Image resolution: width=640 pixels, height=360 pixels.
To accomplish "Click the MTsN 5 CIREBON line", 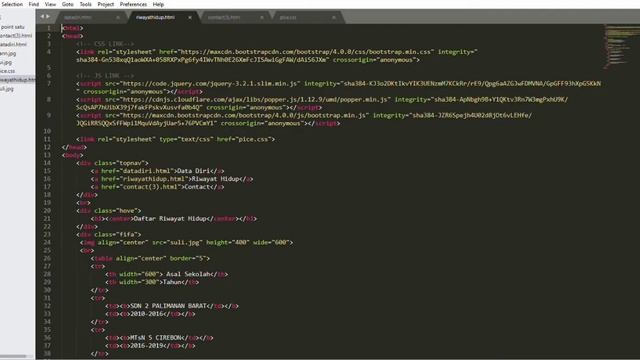I will [159, 338].
